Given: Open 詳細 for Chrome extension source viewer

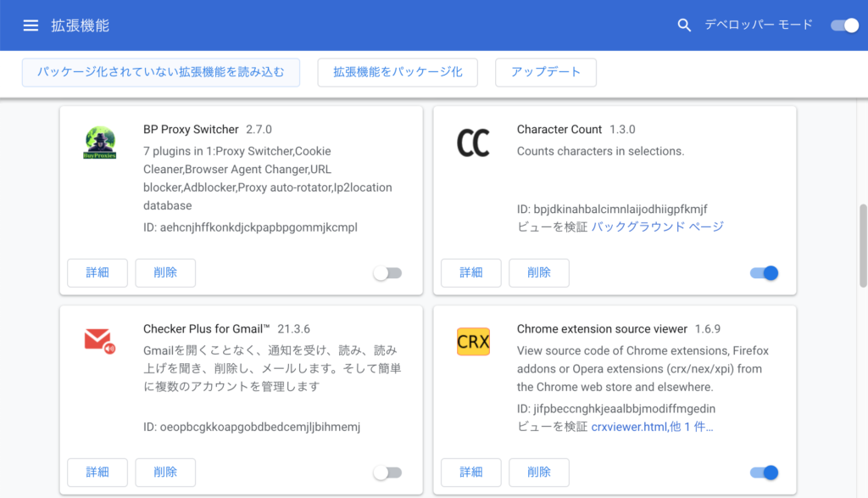Looking at the screenshot, I should pos(471,473).
